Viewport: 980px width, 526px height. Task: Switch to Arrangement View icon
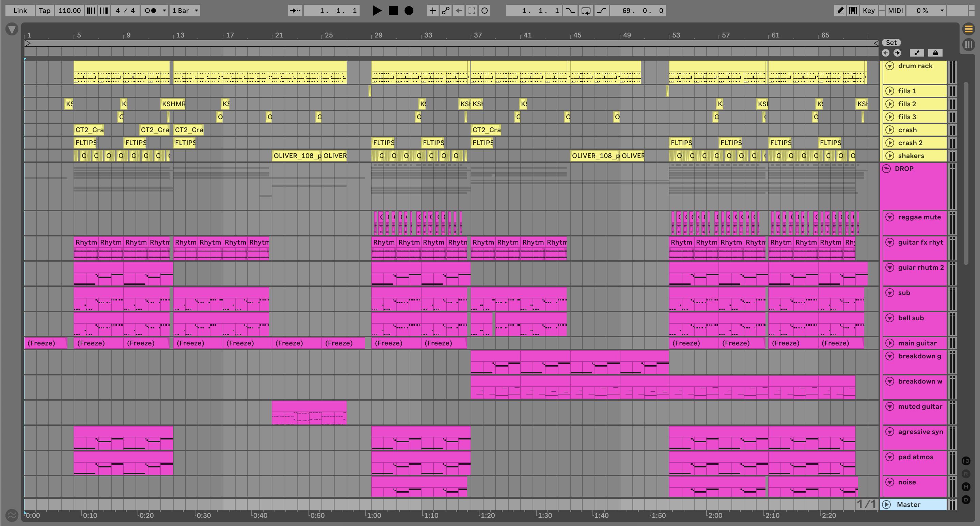968,29
